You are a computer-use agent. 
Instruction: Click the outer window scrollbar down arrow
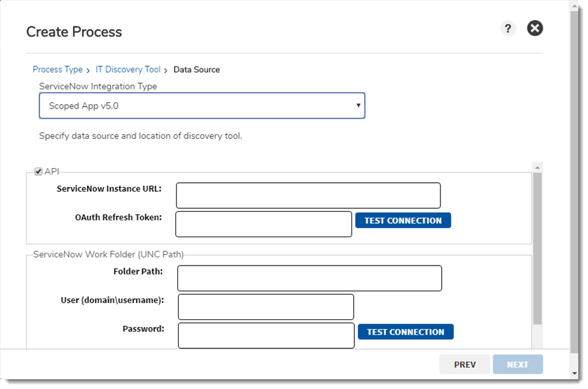pos(574,373)
